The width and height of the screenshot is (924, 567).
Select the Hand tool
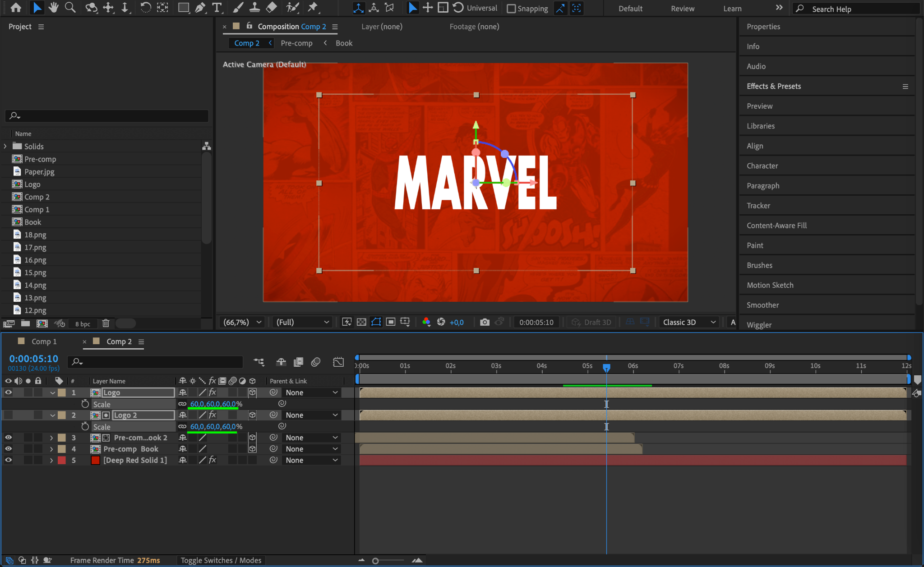[x=53, y=8]
